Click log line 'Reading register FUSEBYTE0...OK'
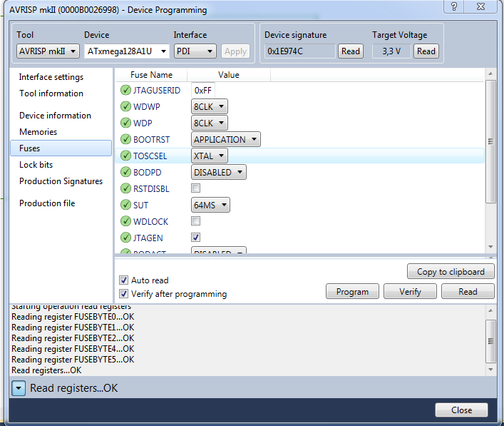 coord(73,317)
